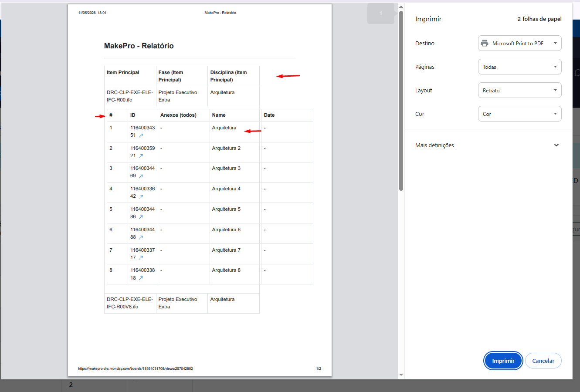
Task: Open the external link icon for ID 11640033717
Action: (x=141, y=258)
